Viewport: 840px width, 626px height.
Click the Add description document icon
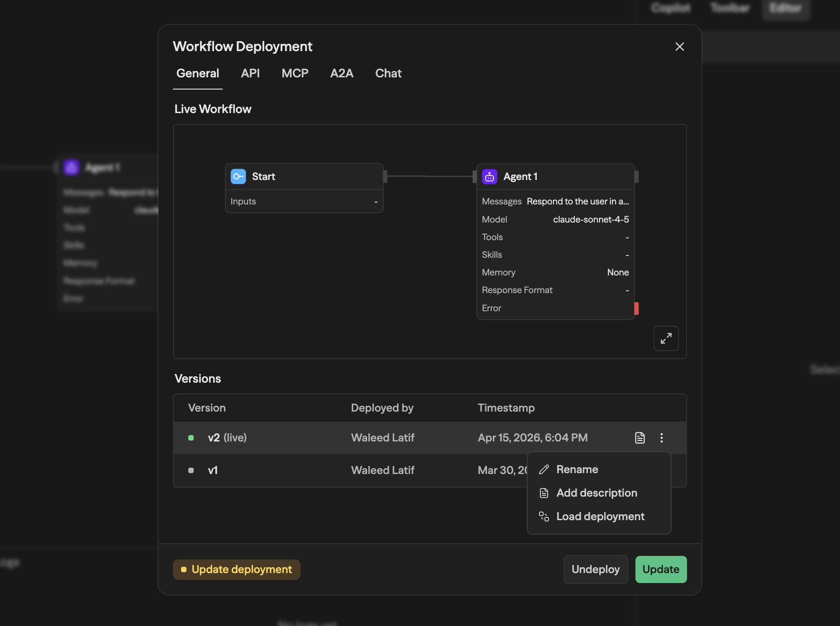[x=544, y=493]
